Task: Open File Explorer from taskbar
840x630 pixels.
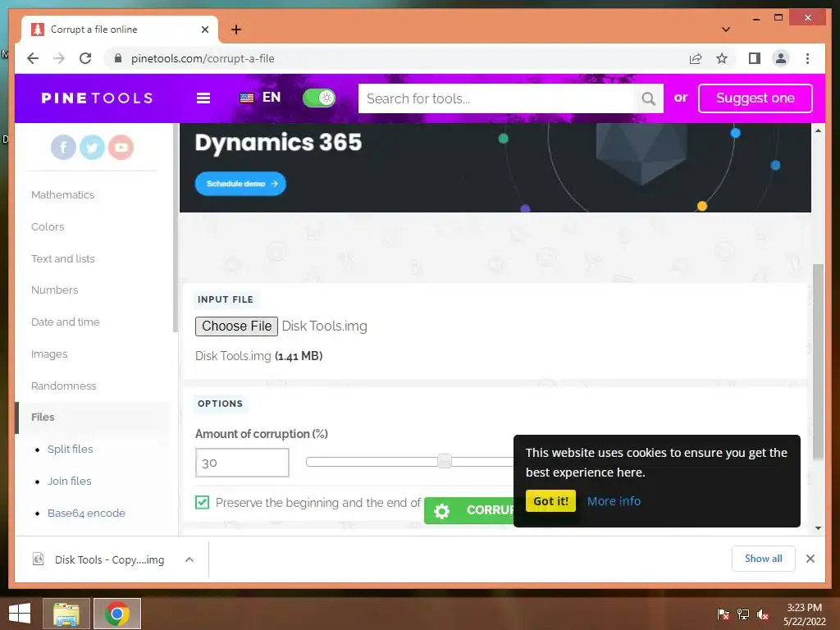Action: (66, 614)
